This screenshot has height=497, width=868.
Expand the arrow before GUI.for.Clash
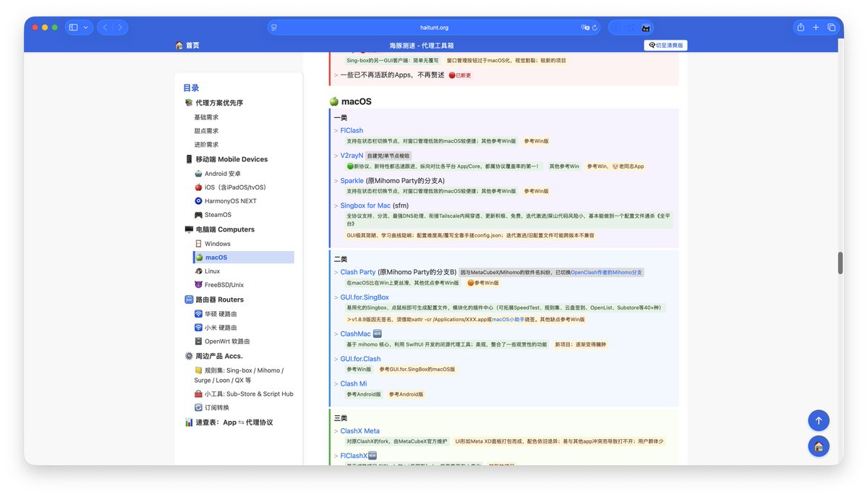pyautogui.click(x=336, y=359)
